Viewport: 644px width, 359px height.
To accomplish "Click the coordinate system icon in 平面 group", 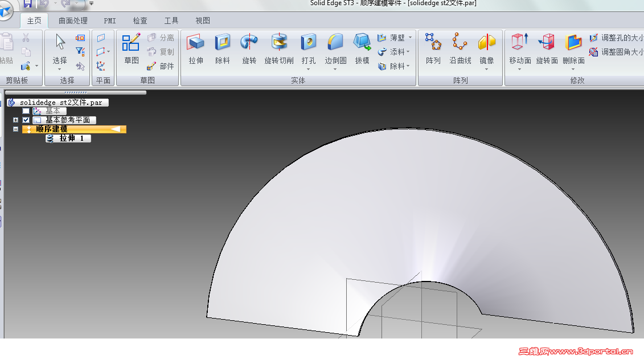I will coord(101,66).
